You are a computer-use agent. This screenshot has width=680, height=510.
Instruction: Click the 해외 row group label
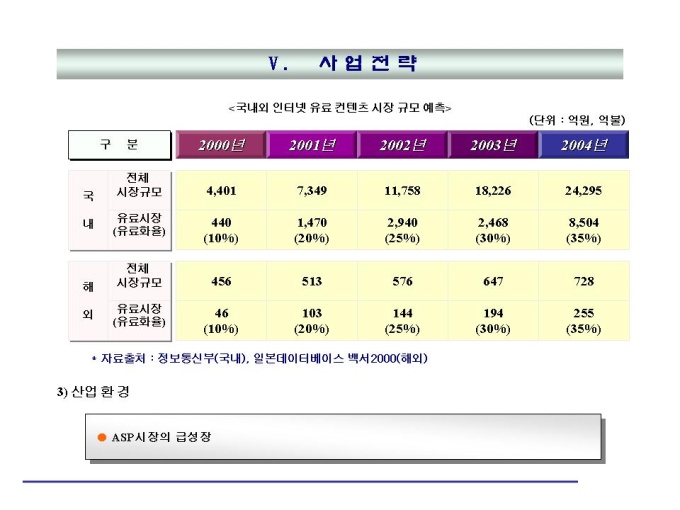[x=88, y=301]
